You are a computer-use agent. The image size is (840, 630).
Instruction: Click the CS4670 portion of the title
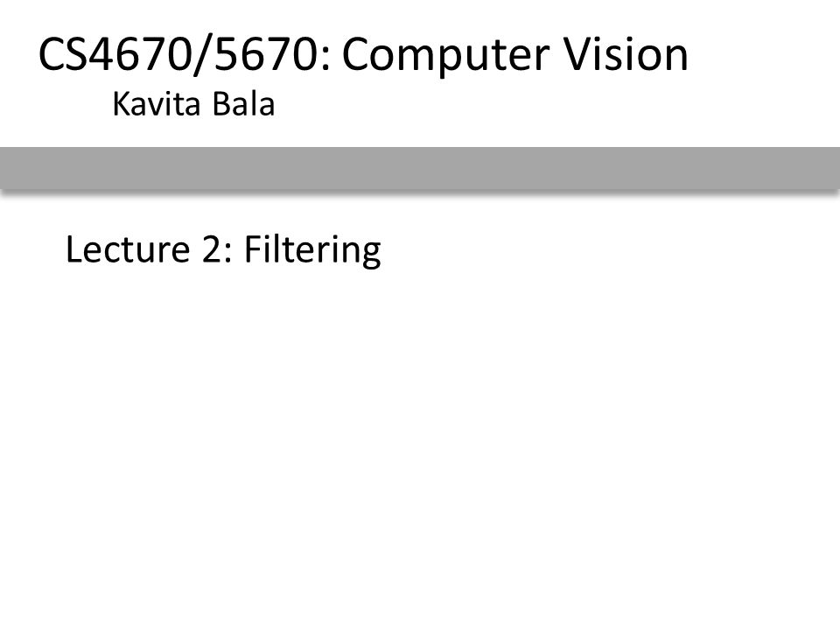click(115, 55)
